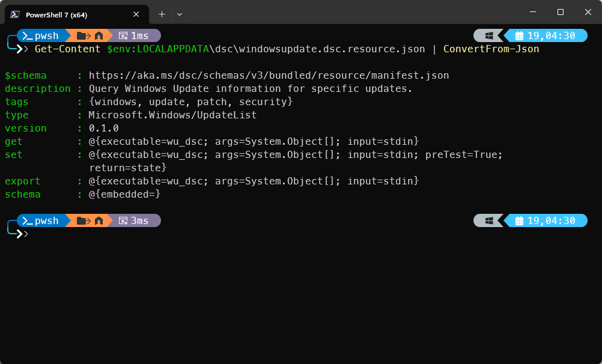
Task: Click the PowerShell icon on the tab
Action: [15, 14]
